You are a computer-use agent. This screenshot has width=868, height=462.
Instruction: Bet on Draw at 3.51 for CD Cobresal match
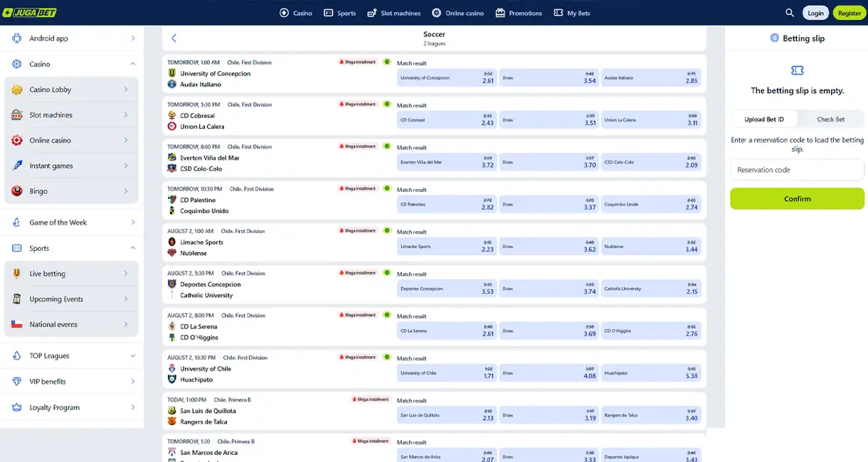pos(549,119)
